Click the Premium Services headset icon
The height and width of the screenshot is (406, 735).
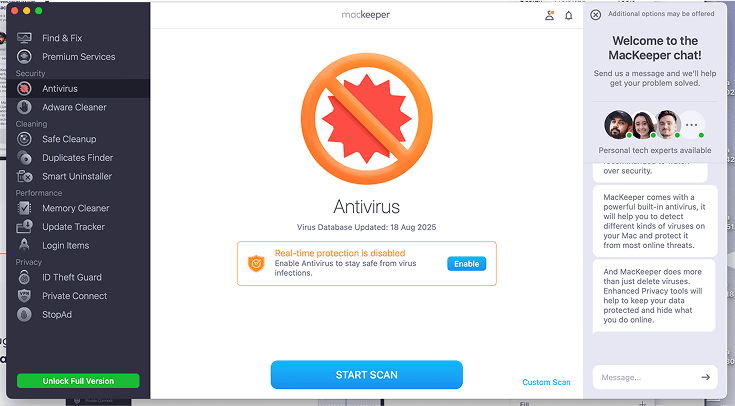point(24,57)
